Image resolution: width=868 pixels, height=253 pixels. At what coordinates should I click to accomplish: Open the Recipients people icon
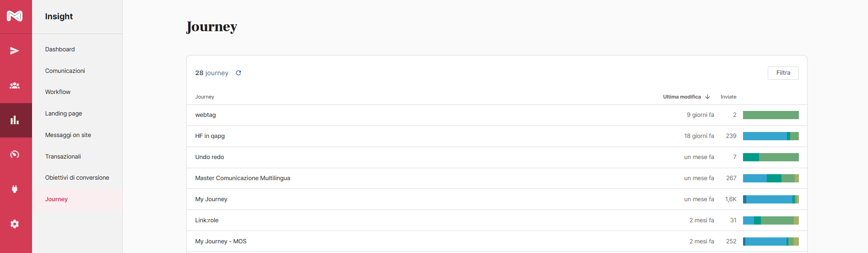(x=15, y=86)
